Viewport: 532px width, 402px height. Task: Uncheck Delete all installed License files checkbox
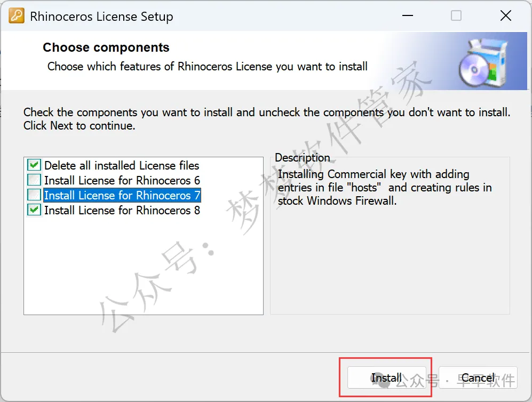point(34,165)
